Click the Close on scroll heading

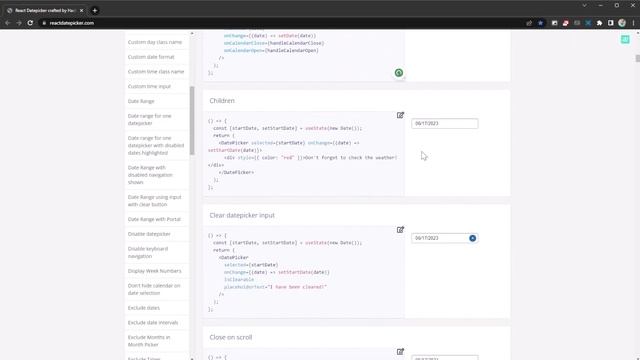(x=231, y=337)
